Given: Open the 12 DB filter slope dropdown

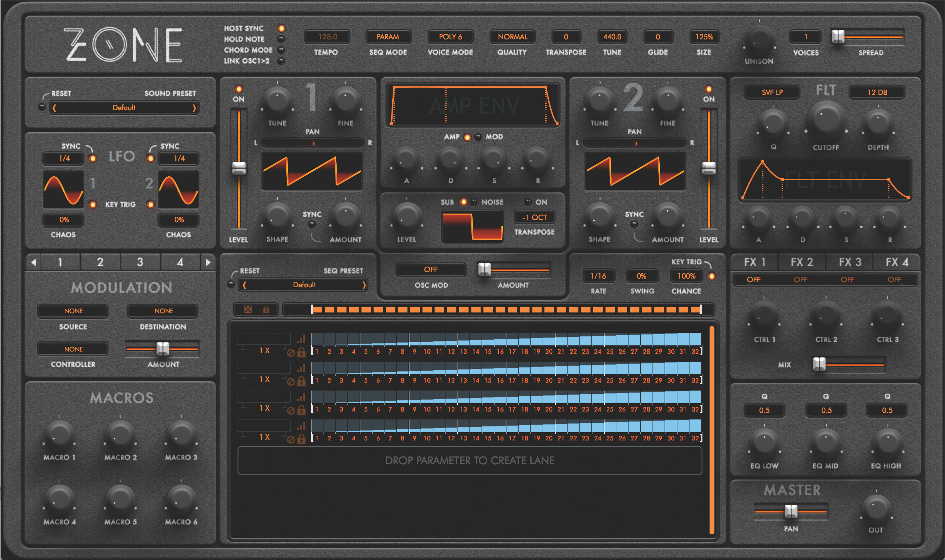Looking at the screenshot, I should [x=877, y=92].
